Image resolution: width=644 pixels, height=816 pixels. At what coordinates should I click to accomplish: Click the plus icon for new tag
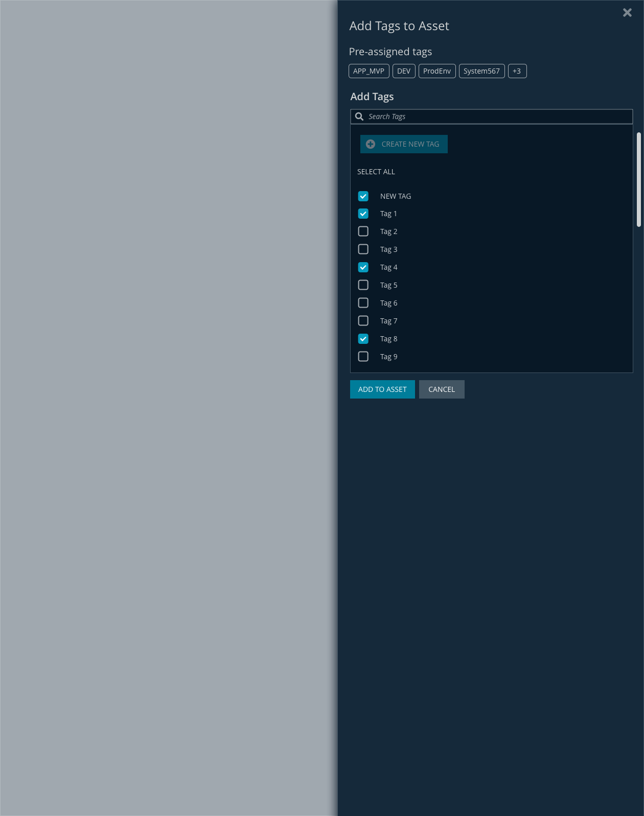(371, 144)
